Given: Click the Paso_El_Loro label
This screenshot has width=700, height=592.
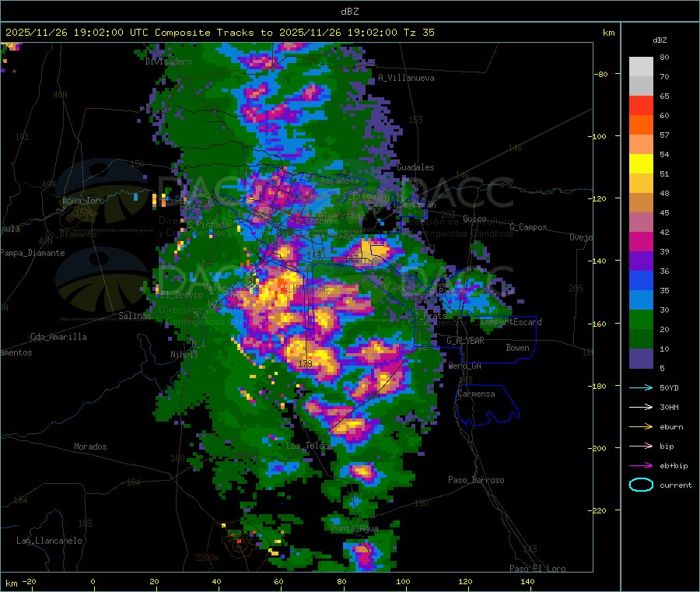Looking at the screenshot, I should tap(537, 569).
